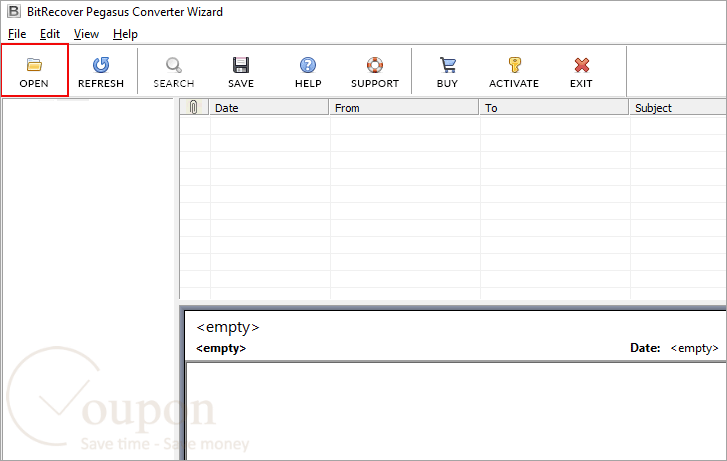Viewport: 727px width, 461px height.
Task: Click the Open folder toolbar icon
Action: [34, 65]
